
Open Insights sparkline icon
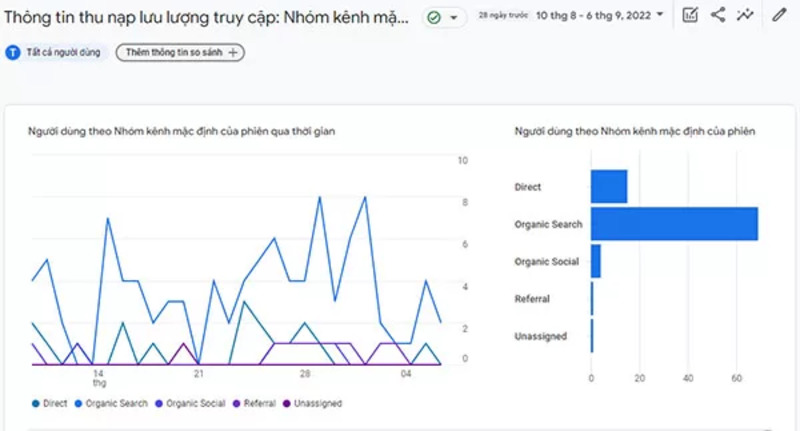(x=745, y=15)
